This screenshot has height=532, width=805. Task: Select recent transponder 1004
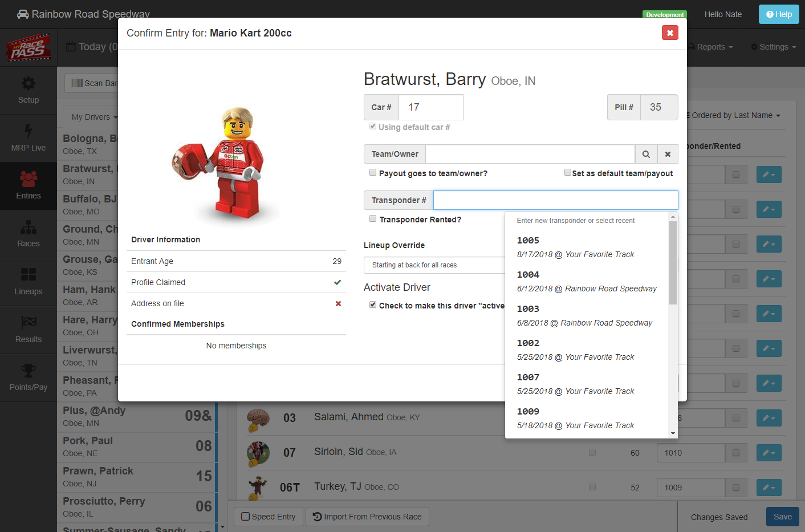[x=587, y=281]
